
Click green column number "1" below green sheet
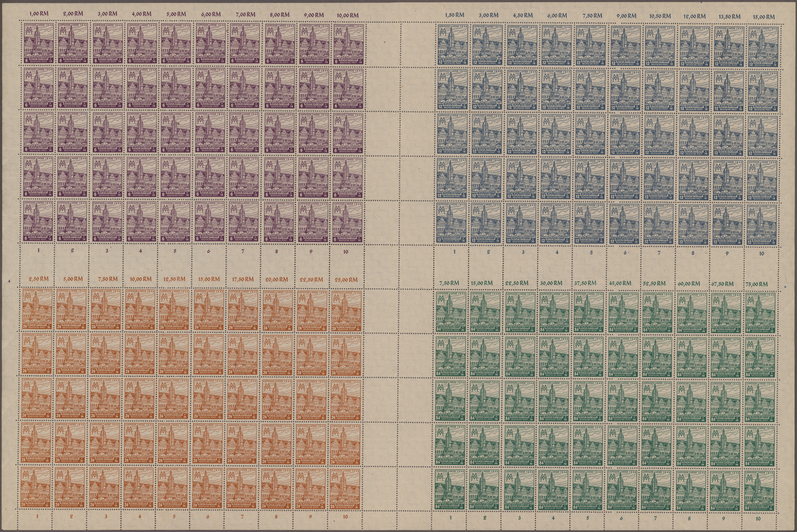tap(451, 517)
